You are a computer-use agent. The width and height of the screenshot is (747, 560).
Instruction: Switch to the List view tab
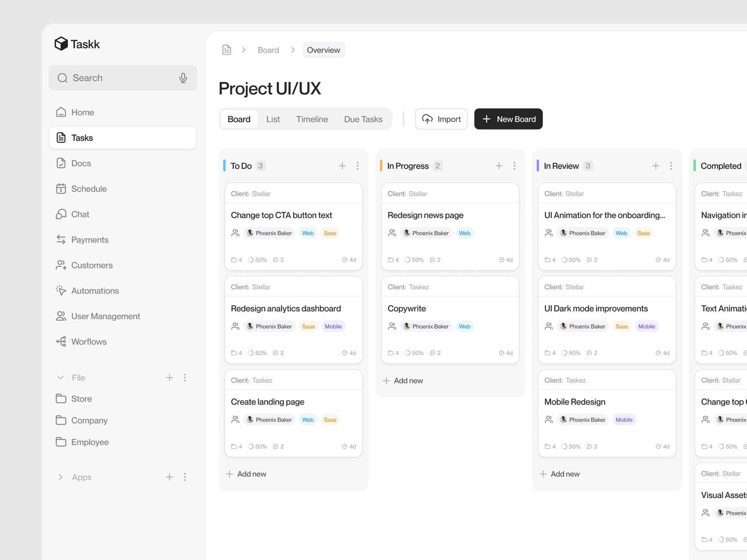(273, 119)
